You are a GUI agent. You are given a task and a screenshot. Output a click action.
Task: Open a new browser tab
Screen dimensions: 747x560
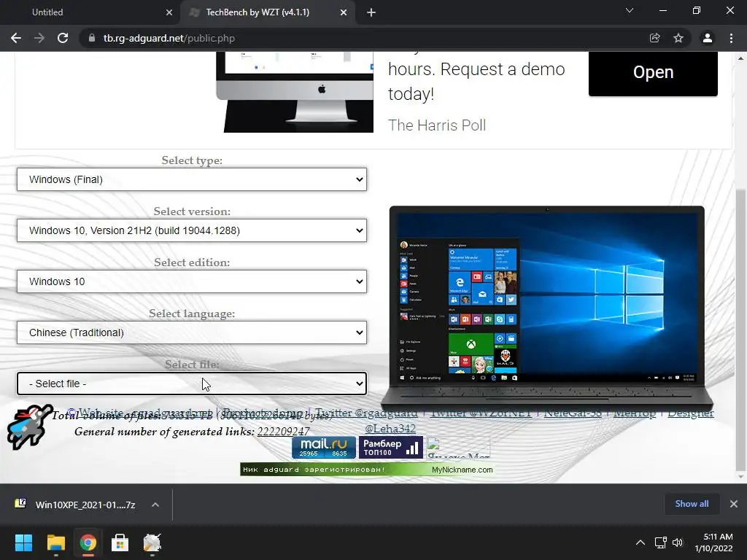371,12
